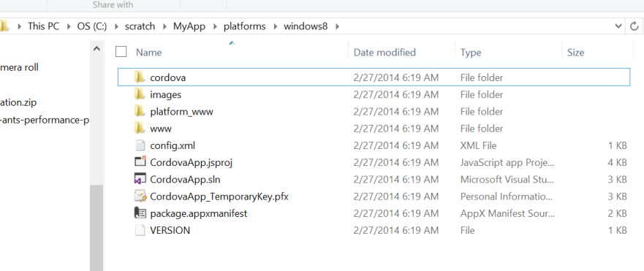Toggle the select-all checkbox in header
The image size is (644, 271).
tap(121, 52)
